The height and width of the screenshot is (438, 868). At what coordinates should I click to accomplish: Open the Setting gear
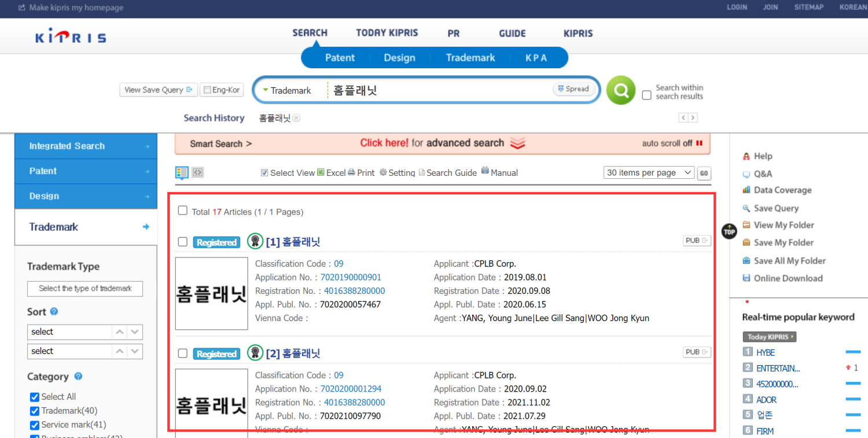tap(383, 172)
